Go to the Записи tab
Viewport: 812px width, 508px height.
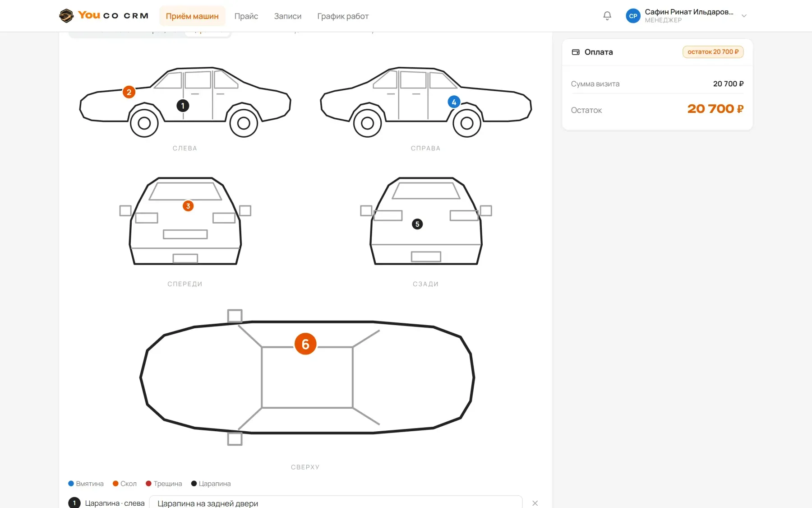(288, 16)
